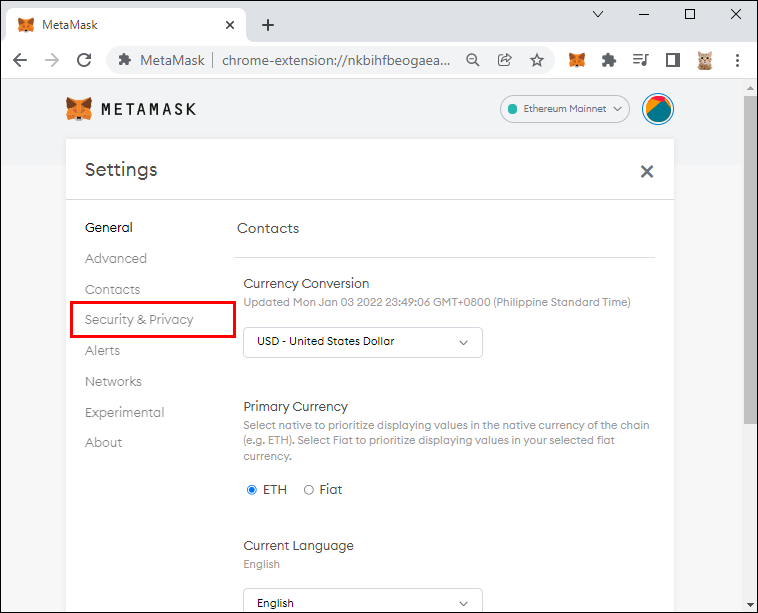
Task: Open a new browser tab
Action: [x=268, y=25]
